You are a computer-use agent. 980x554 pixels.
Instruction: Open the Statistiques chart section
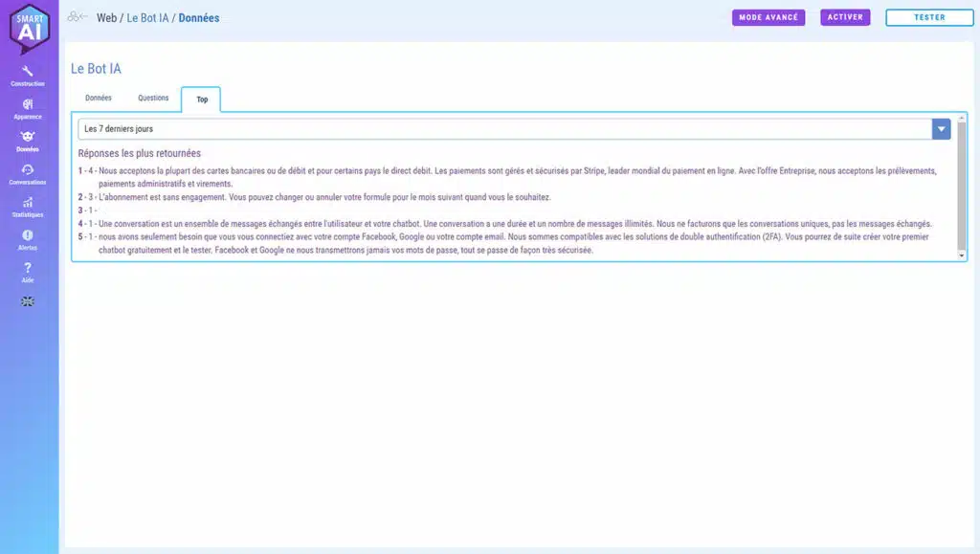28,207
